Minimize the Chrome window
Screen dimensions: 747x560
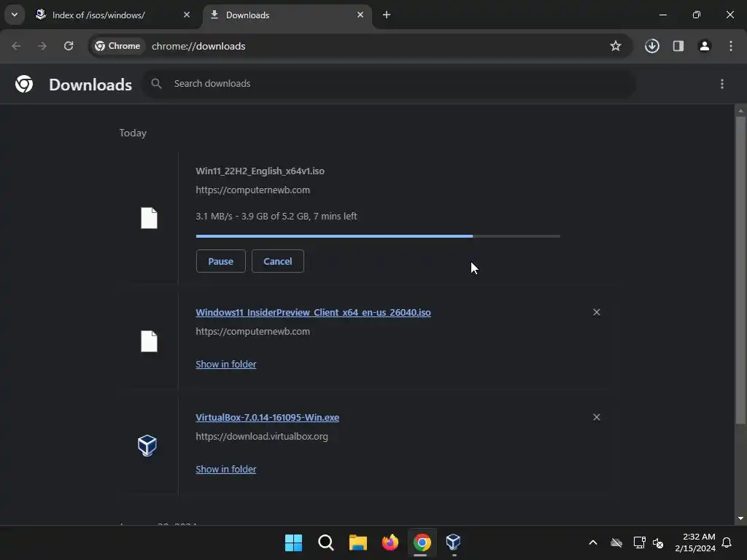[662, 15]
